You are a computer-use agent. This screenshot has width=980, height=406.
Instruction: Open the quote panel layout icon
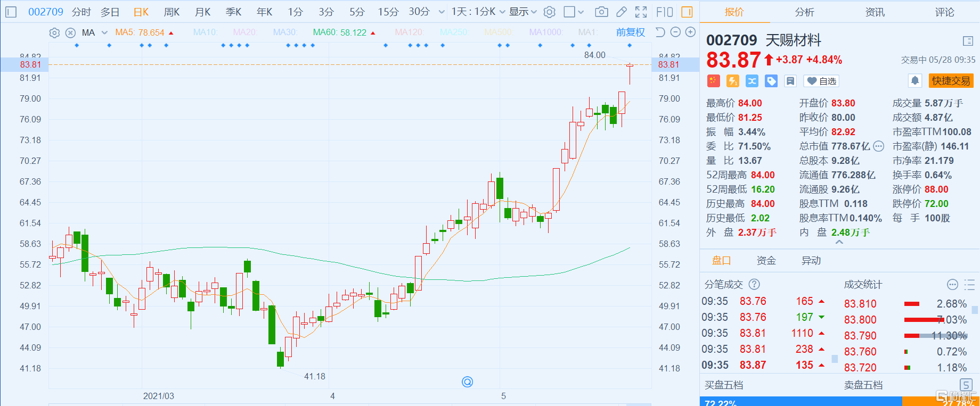pos(968,41)
